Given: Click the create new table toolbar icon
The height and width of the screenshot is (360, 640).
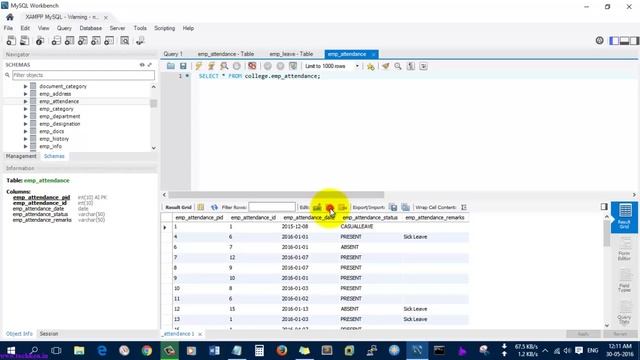Looking at the screenshot, I should pyautogui.click(x=69, y=40).
